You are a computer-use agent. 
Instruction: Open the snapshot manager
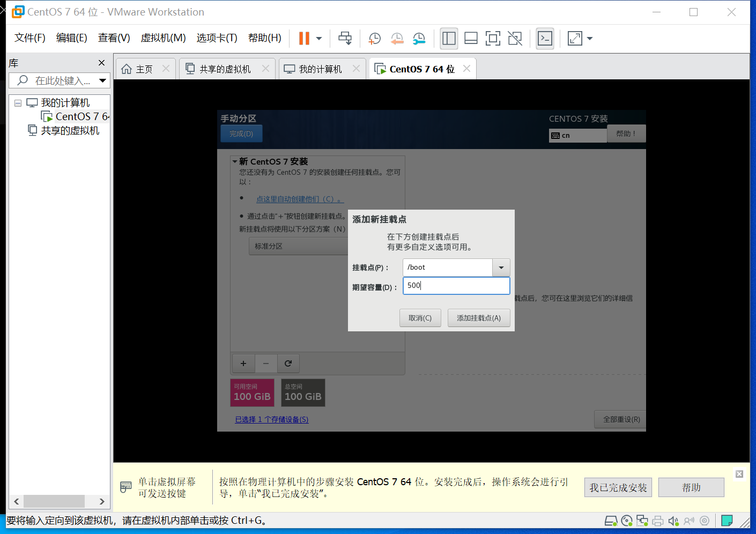419,38
